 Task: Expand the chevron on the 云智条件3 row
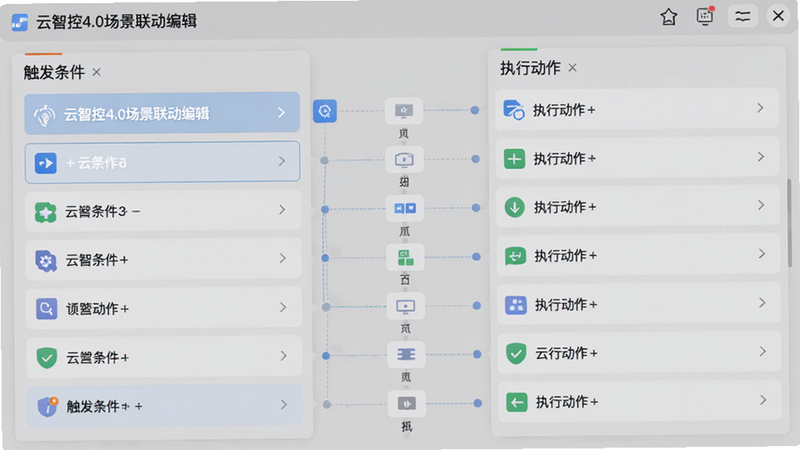(282, 210)
